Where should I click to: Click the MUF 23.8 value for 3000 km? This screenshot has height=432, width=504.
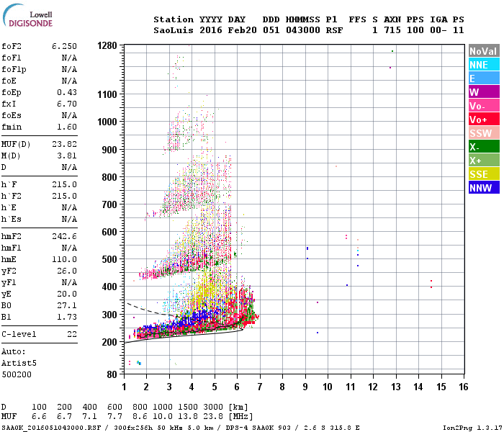click(x=213, y=417)
